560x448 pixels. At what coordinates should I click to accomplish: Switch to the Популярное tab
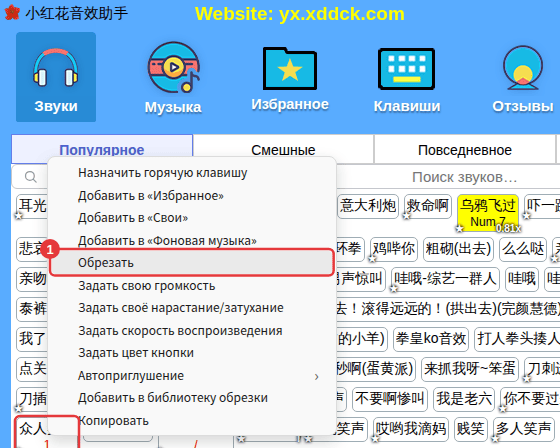[102, 150]
